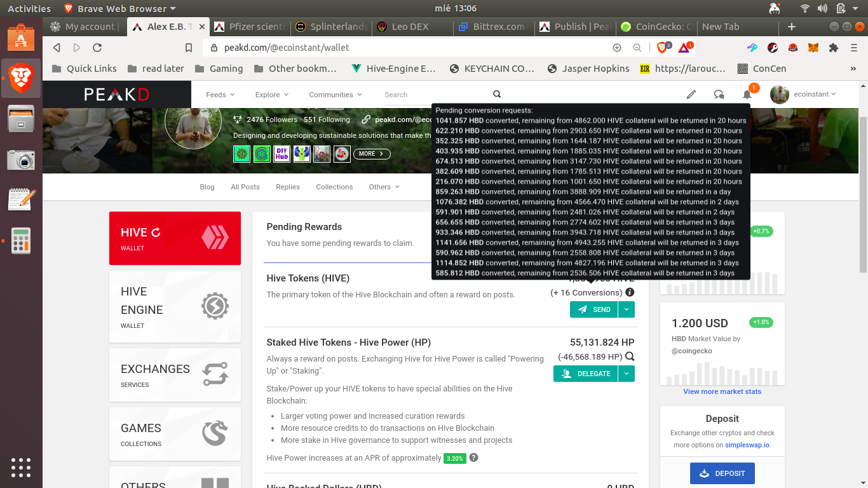868x488 pixels.
Task: Click the conversions info icon
Action: pos(630,292)
